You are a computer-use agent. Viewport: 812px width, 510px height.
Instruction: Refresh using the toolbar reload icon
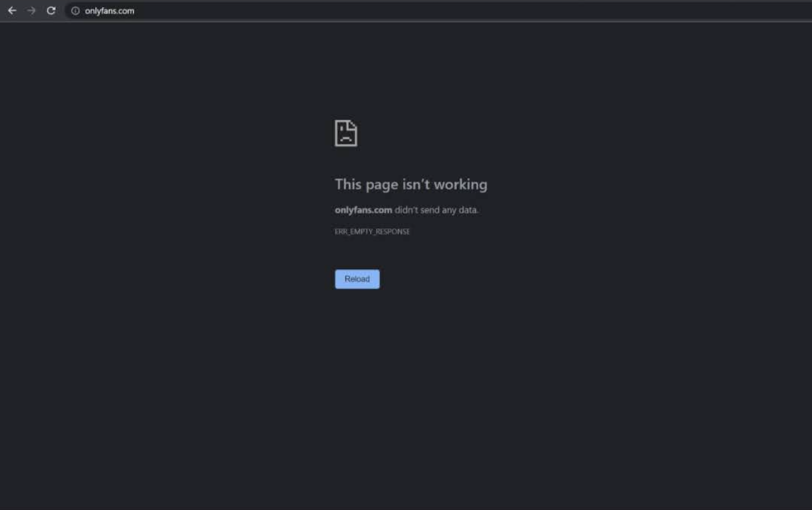point(51,11)
